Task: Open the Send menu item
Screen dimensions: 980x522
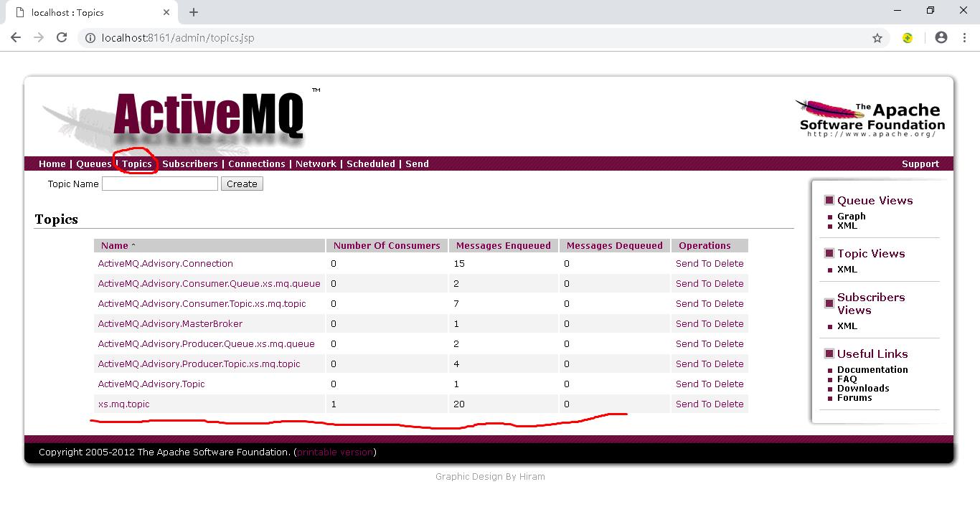Action: [x=417, y=163]
